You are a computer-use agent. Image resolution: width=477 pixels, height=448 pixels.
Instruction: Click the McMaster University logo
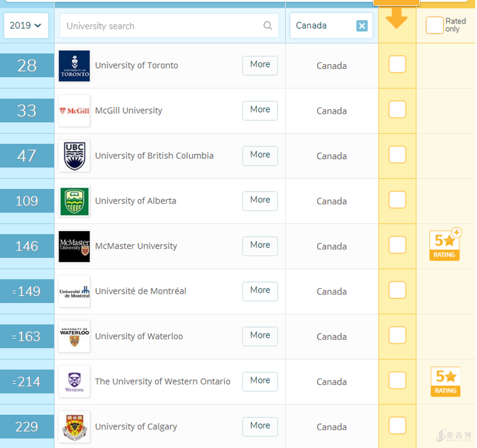click(74, 246)
